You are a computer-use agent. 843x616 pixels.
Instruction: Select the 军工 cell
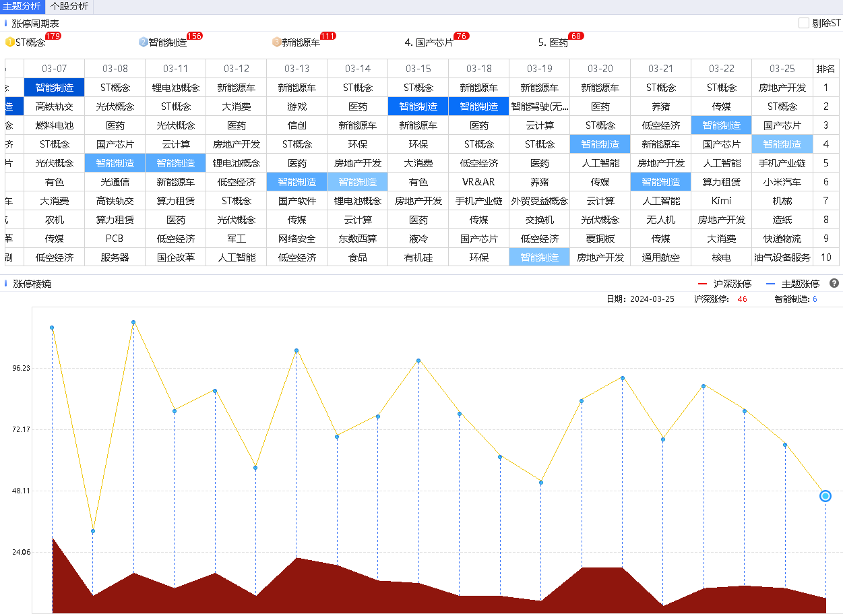coord(237,239)
